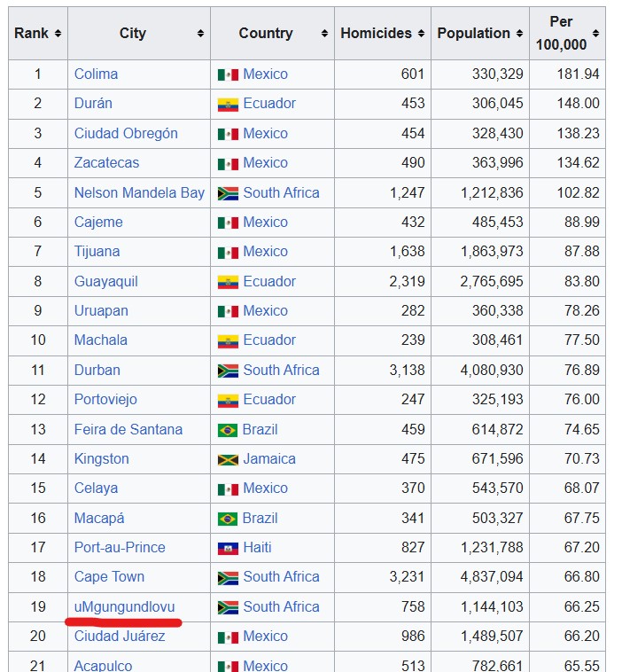This screenshot has width=622, height=672.
Task: Go to the Cape Town link
Action: pyautogui.click(x=109, y=577)
